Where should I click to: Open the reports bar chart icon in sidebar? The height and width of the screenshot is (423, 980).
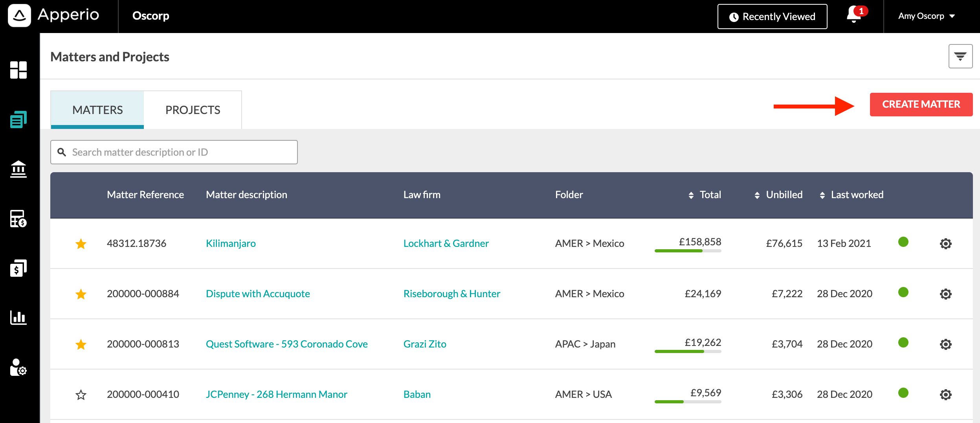coord(18,318)
